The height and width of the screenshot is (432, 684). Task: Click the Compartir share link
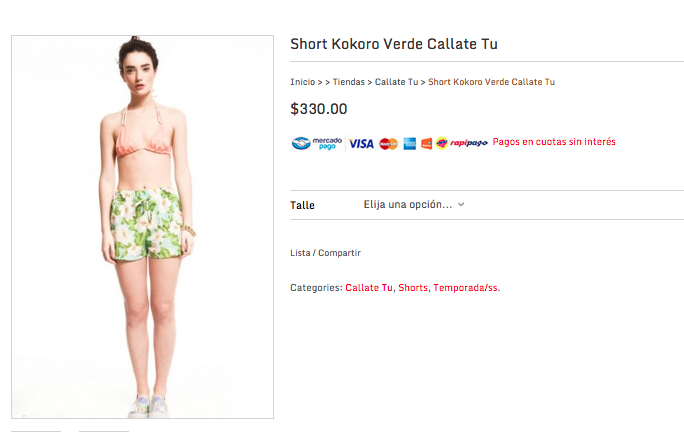(339, 253)
